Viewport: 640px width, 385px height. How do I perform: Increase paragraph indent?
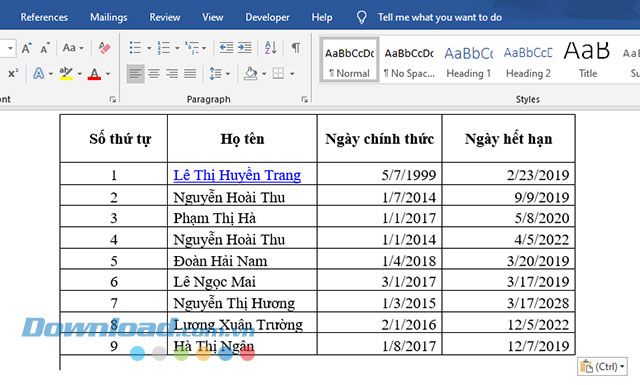[x=244, y=48]
